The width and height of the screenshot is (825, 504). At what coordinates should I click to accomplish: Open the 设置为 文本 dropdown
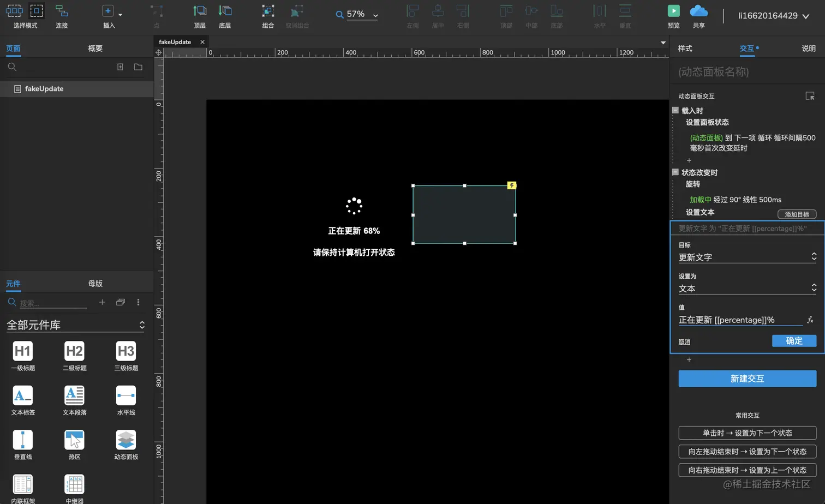tap(747, 288)
